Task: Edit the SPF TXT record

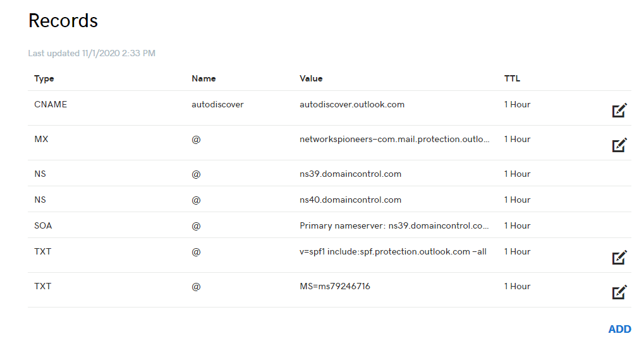Action: 619,258
